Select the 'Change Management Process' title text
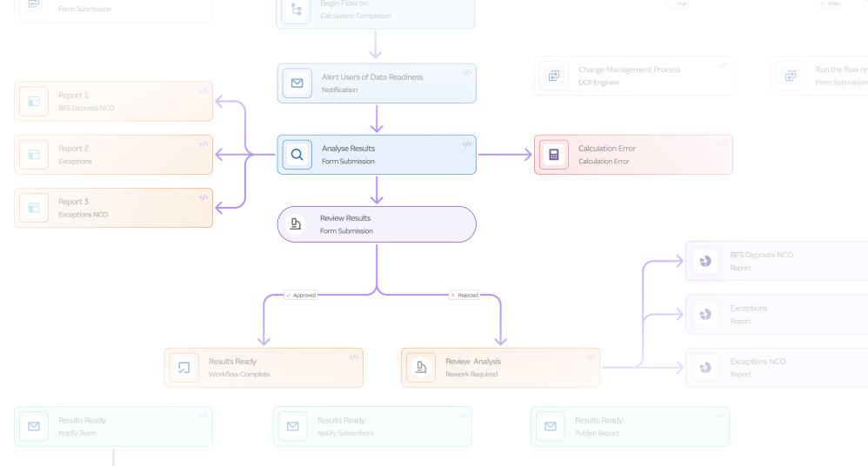This screenshot has width=868, height=466. [x=630, y=70]
